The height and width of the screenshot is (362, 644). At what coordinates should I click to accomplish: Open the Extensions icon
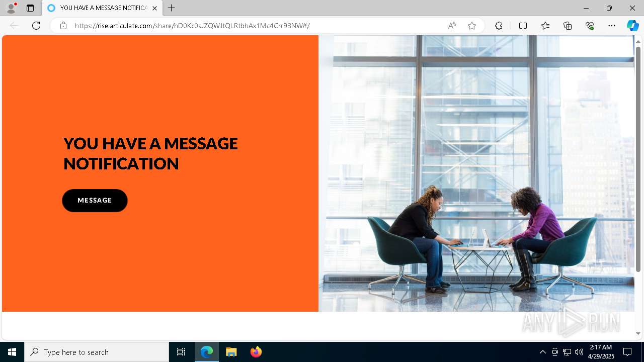499,26
